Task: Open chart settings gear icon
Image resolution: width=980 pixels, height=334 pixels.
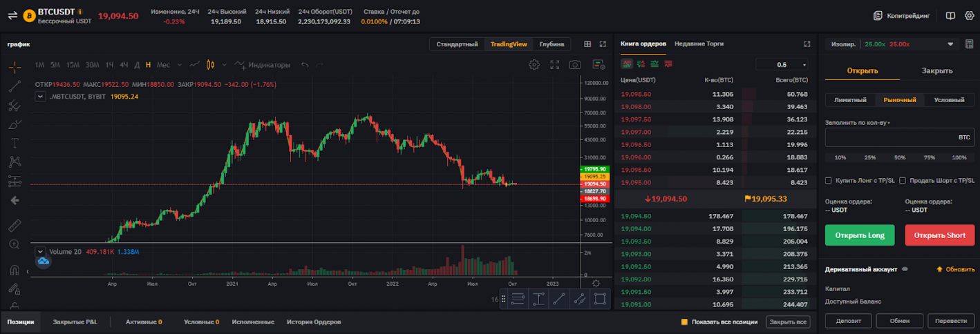Action: click(x=534, y=65)
